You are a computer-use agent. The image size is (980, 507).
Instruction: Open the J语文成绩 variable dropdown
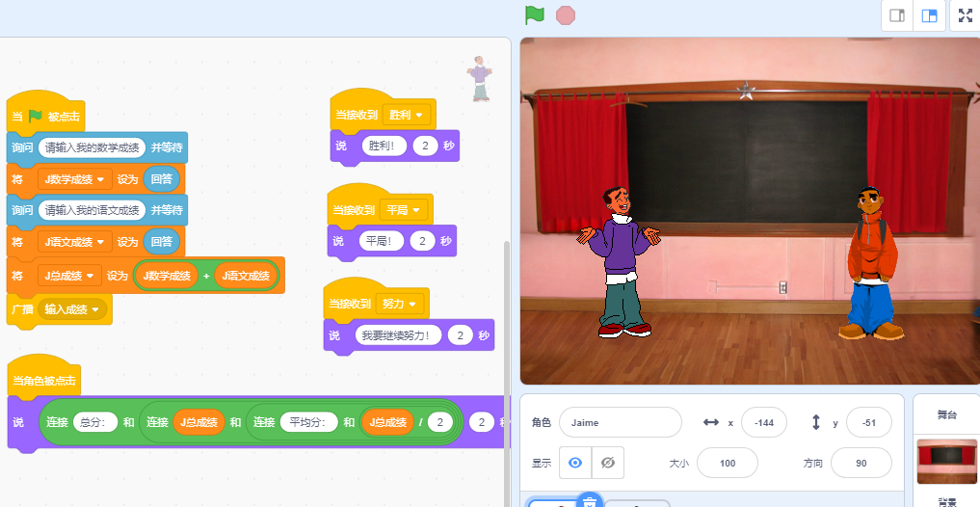pyautogui.click(x=75, y=242)
